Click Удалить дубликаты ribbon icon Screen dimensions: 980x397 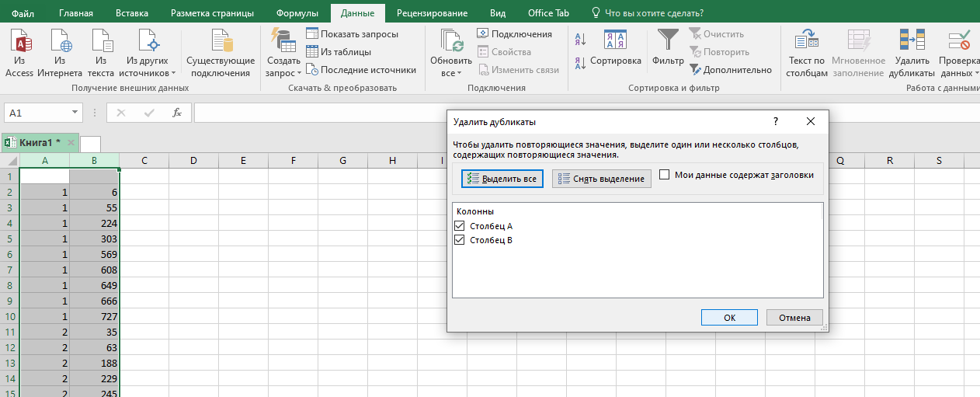(x=912, y=42)
